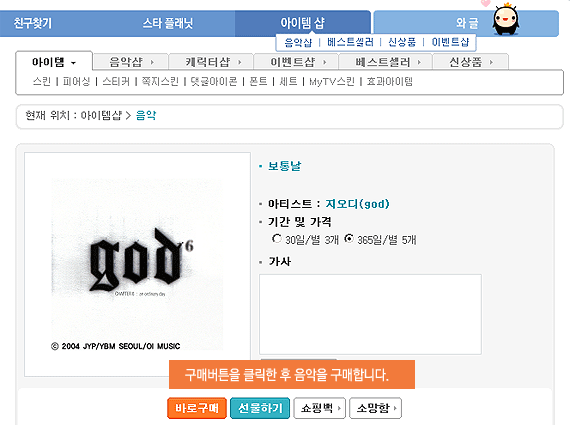Open the 이벤트샵 tab

pos(296,62)
